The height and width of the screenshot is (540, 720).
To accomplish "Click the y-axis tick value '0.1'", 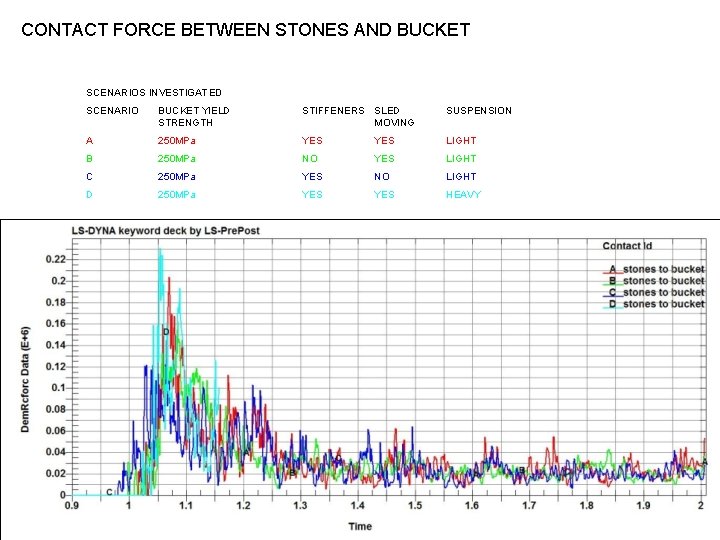I will point(58,388).
